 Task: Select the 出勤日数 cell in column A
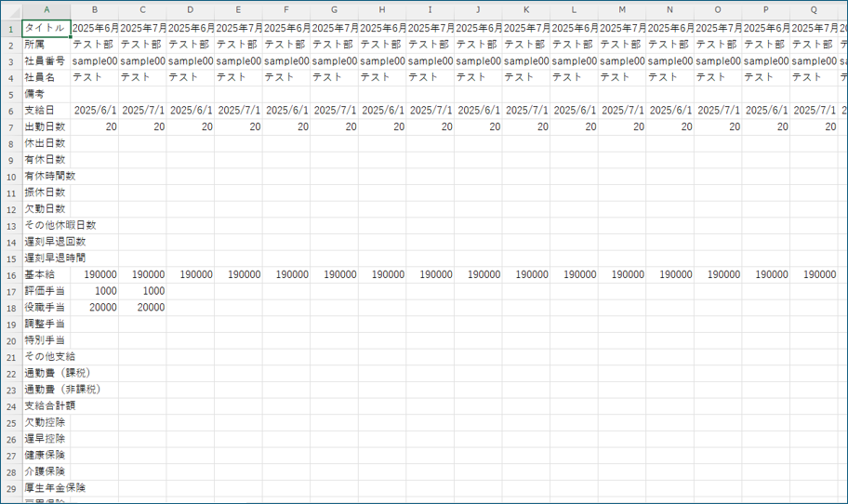[x=46, y=126]
